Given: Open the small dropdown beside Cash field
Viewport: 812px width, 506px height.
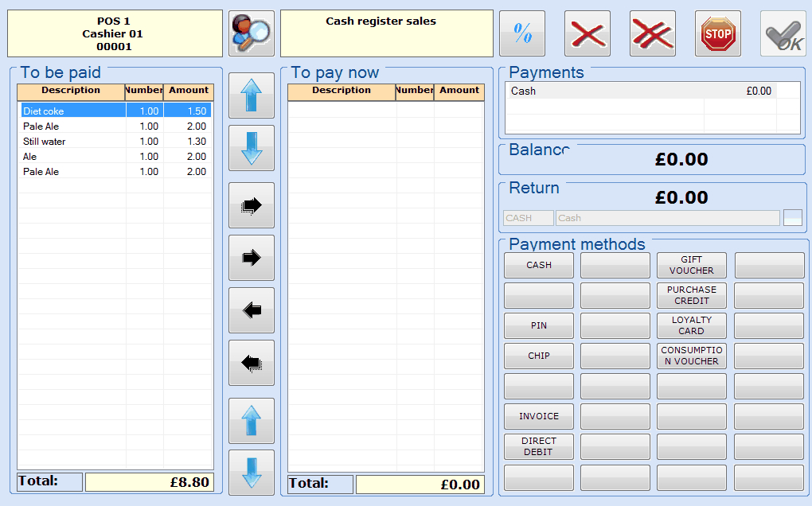Looking at the screenshot, I should [x=792, y=218].
